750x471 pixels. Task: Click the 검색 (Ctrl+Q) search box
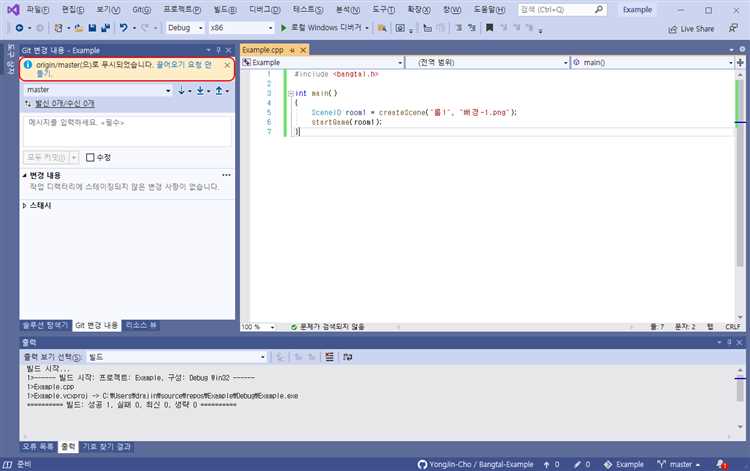562,10
